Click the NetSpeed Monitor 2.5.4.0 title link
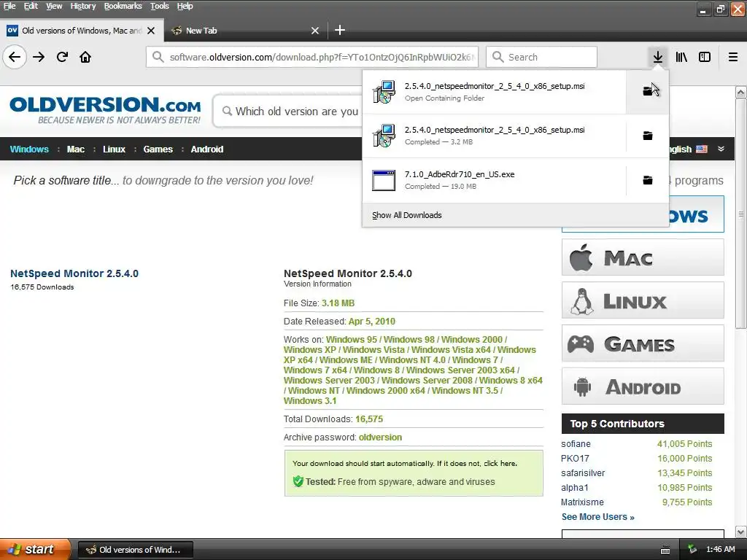 74,273
